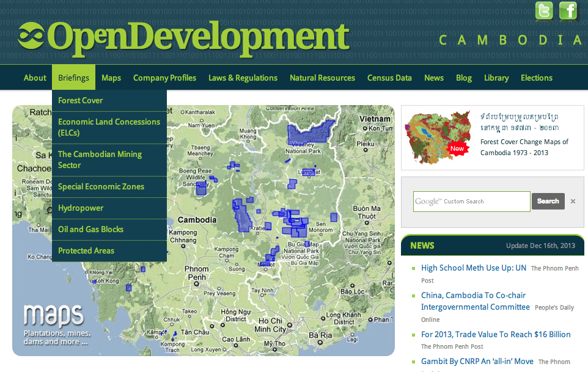Click the Virachey National Park blue area
This screenshot has width=588, height=372.
tap(310, 132)
